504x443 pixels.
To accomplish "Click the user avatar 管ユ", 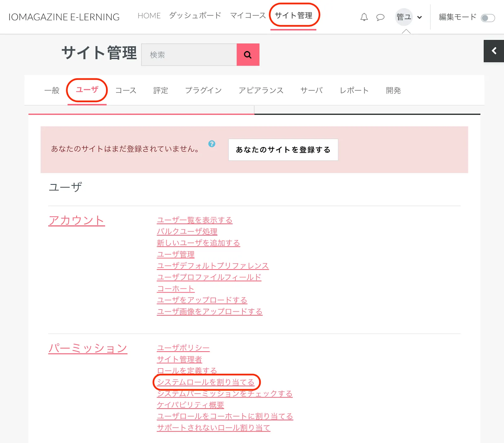I will (404, 17).
